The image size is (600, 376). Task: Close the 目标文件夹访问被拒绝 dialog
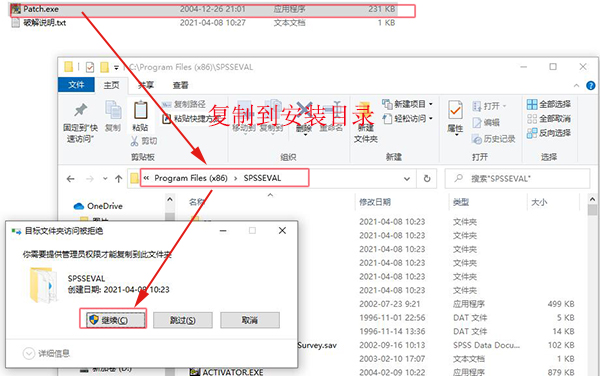[282, 231]
